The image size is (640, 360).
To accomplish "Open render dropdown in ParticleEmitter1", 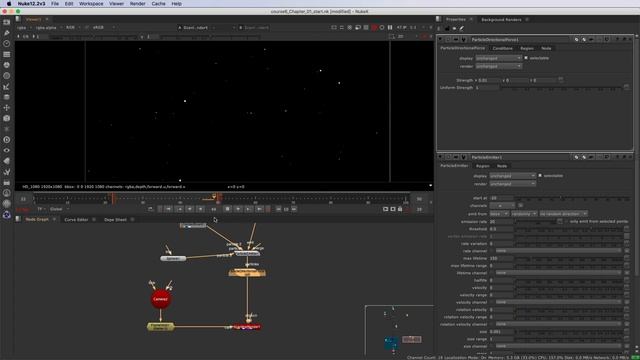I will 512,184.
